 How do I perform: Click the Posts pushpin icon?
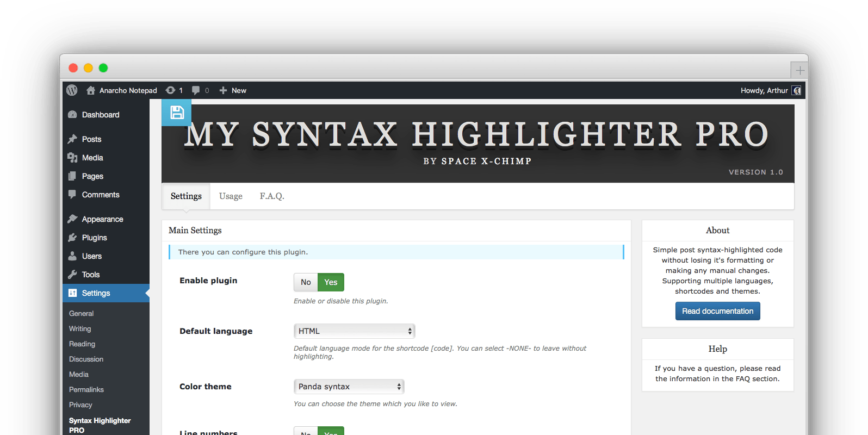point(72,139)
